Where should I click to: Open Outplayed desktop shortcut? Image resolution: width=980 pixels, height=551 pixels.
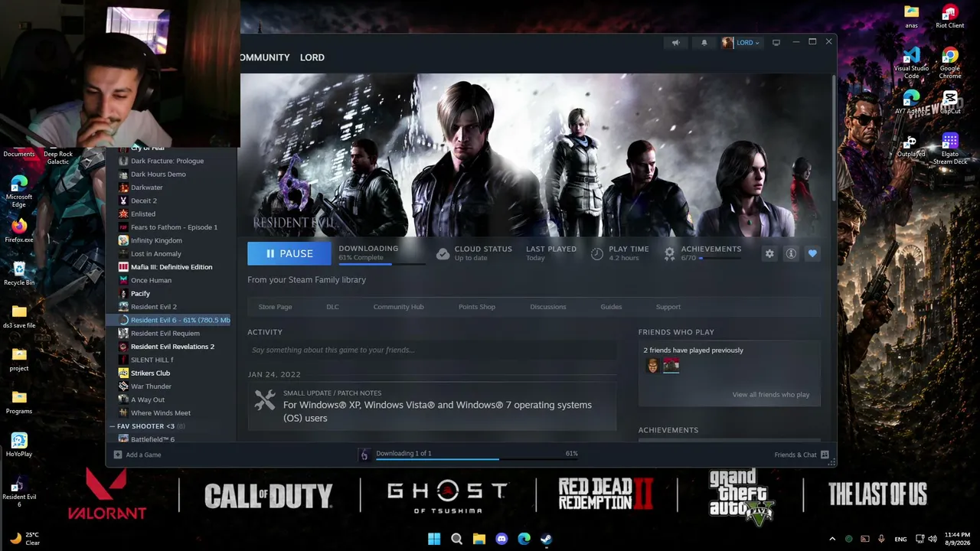click(x=911, y=145)
